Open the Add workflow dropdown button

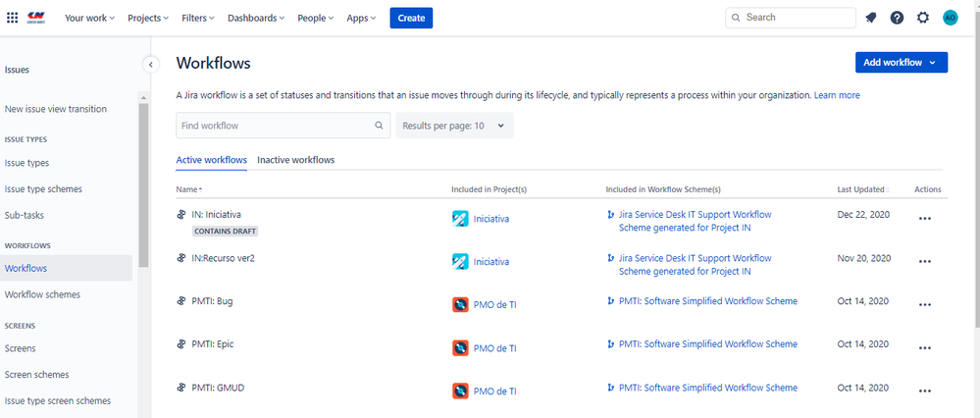point(902,63)
